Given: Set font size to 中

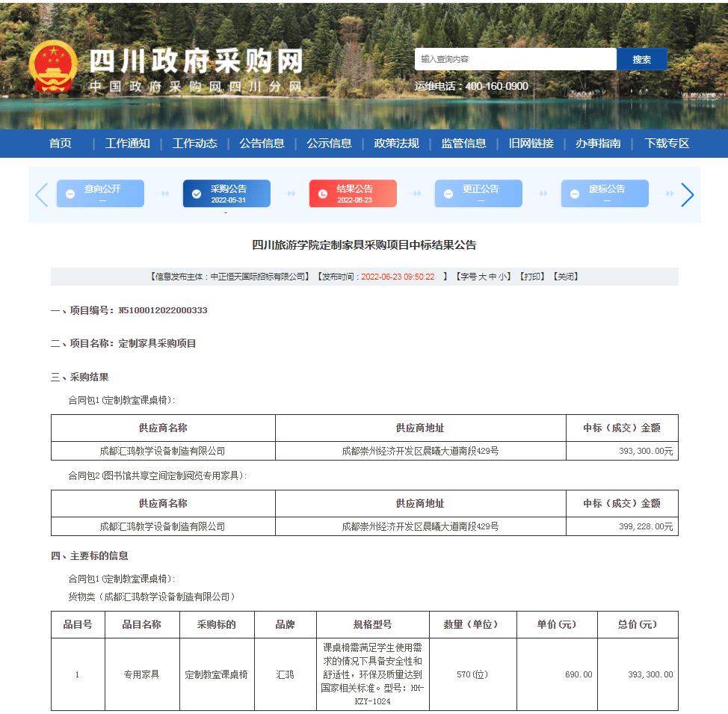Looking at the screenshot, I should 493,277.
